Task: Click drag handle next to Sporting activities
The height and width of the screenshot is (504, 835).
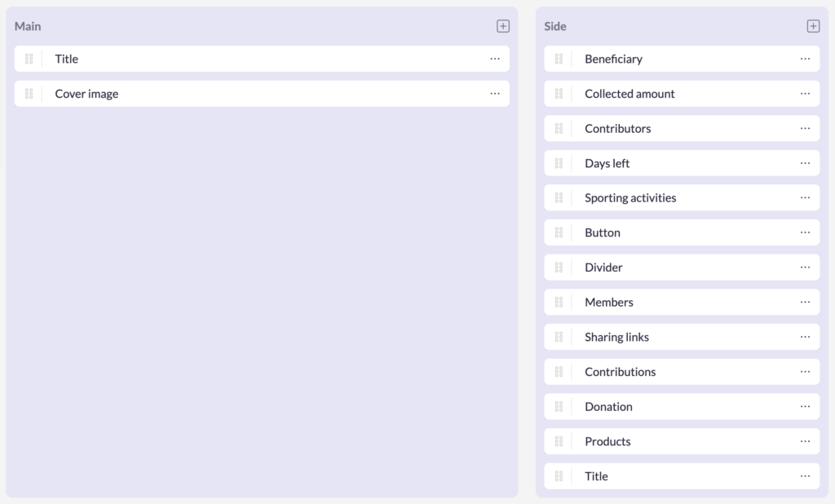Action: click(559, 198)
